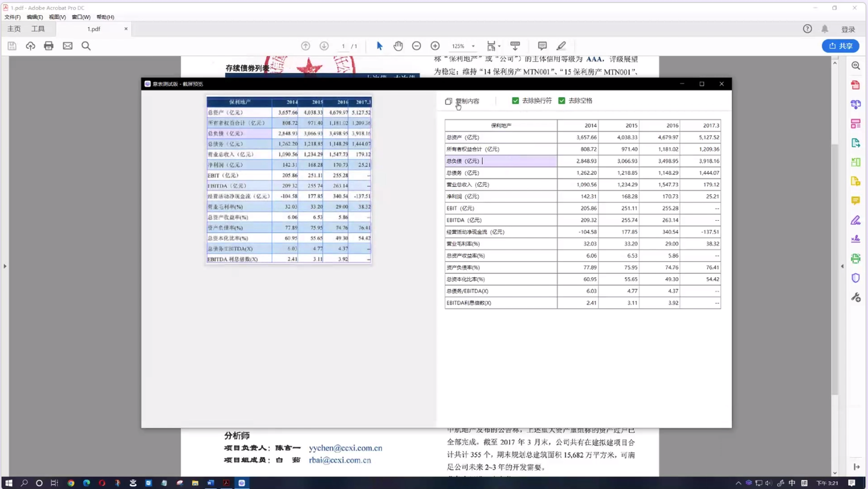The width and height of the screenshot is (868, 489).
Task: Launch Google Chrome from the taskbar
Action: click(x=71, y=483)
